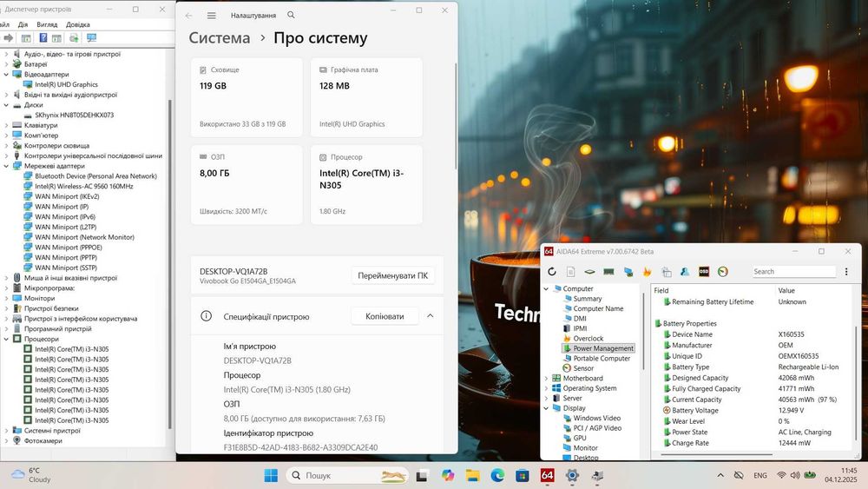
Task: Expand the Батареї node in Device Manager
Action: (x=6, y=64)
